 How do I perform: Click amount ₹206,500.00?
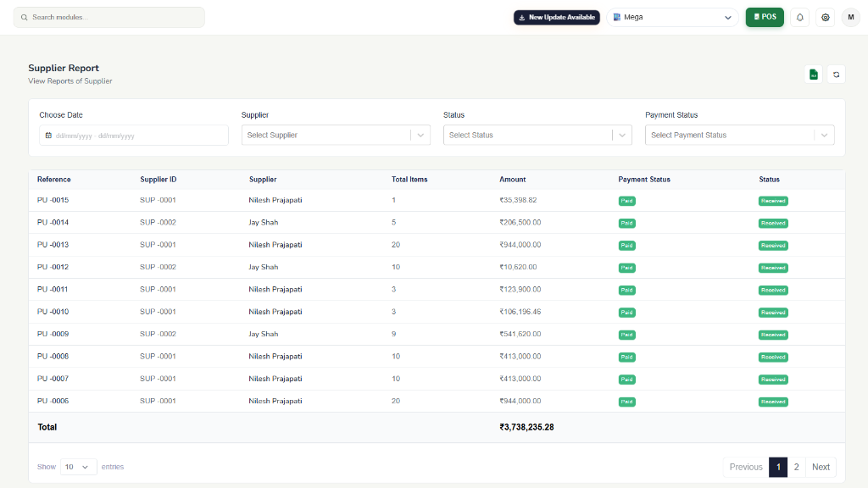pos(520,223)
